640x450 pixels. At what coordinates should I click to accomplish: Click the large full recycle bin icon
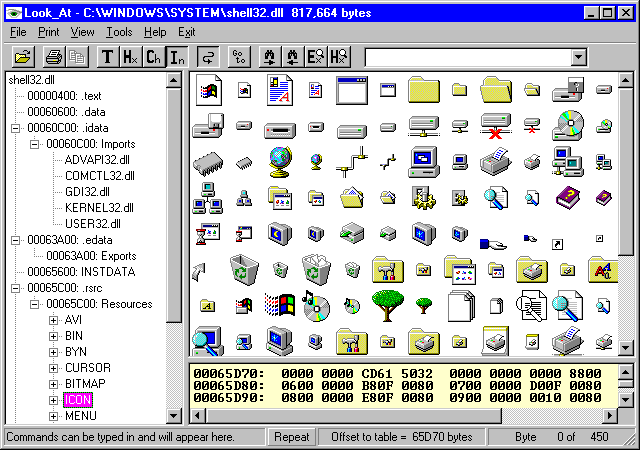click(316, 270)
